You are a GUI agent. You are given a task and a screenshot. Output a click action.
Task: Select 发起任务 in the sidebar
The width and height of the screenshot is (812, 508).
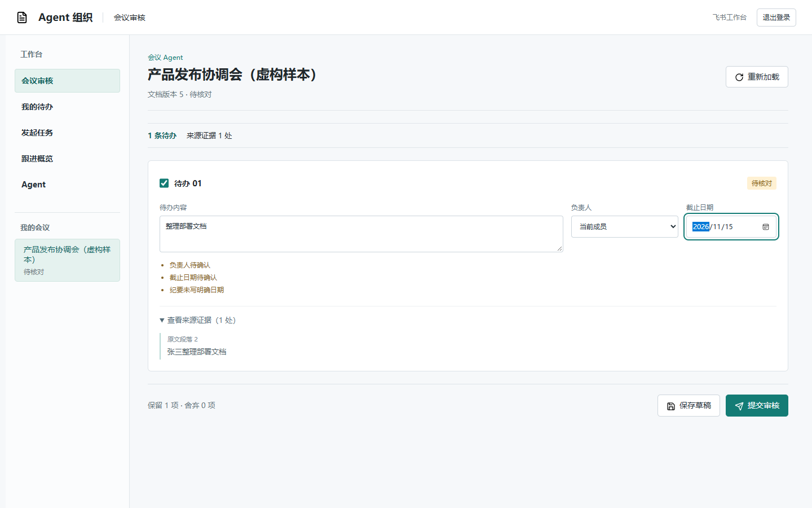tap(67, 133)
